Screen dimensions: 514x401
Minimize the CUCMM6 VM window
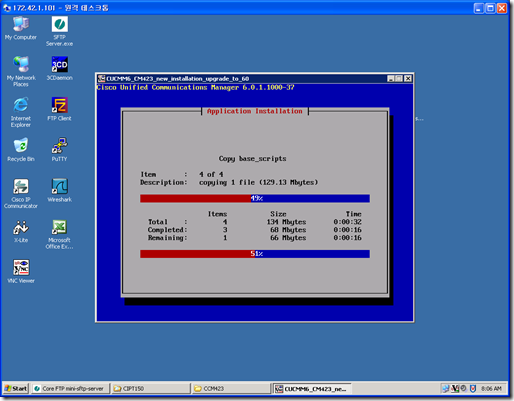pyautogui.click(x=391, y=79)
